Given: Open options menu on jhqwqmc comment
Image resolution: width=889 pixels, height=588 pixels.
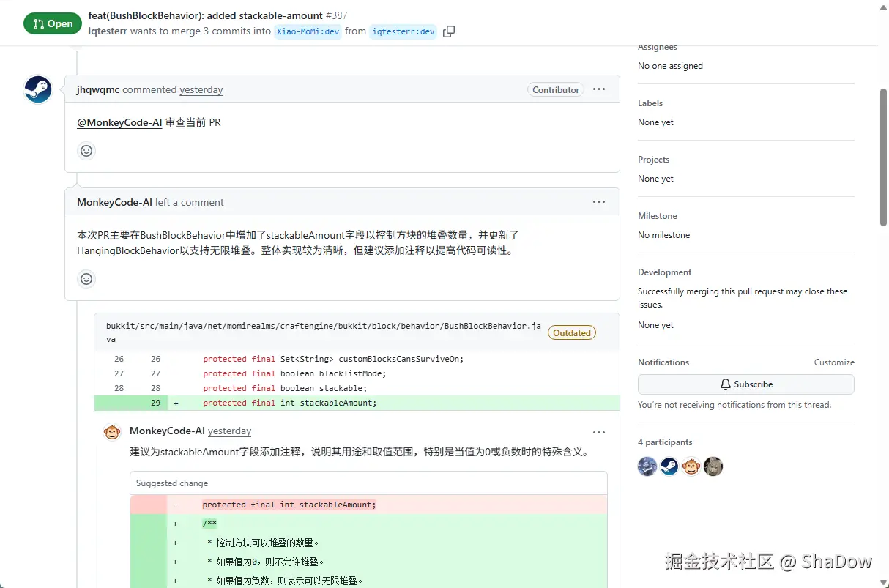Looking at the screenshot, I should pos(599,89).
